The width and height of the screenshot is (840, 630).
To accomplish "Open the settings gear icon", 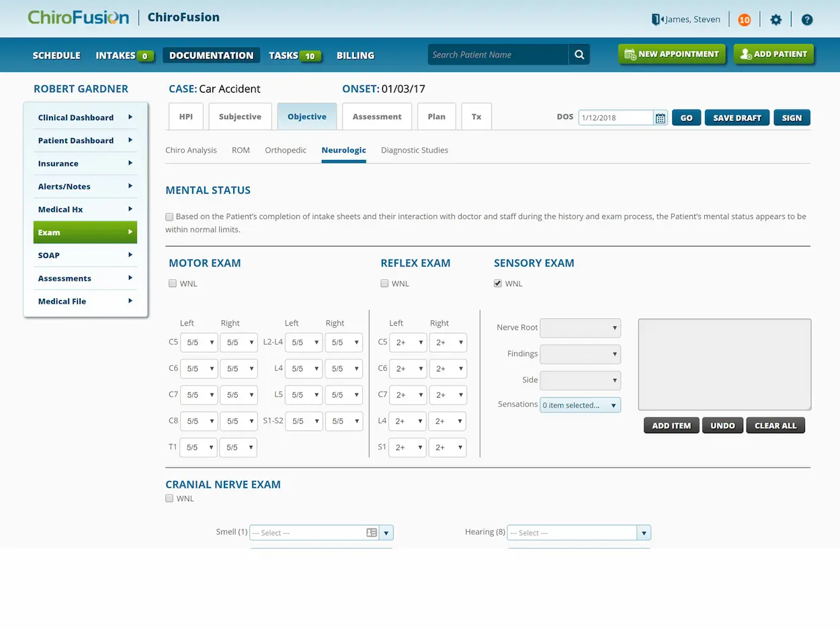I will tap(776, 19).
